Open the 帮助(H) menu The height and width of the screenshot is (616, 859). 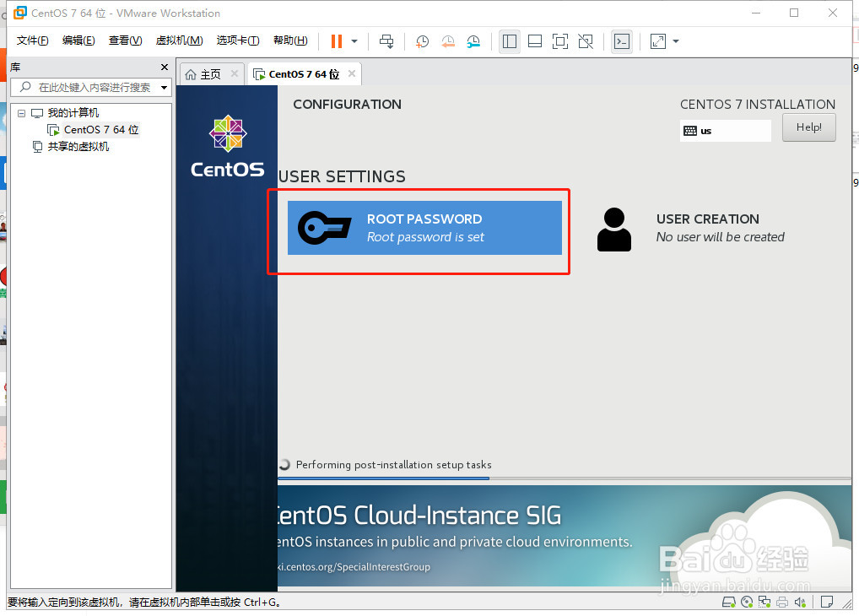(290, 41)
